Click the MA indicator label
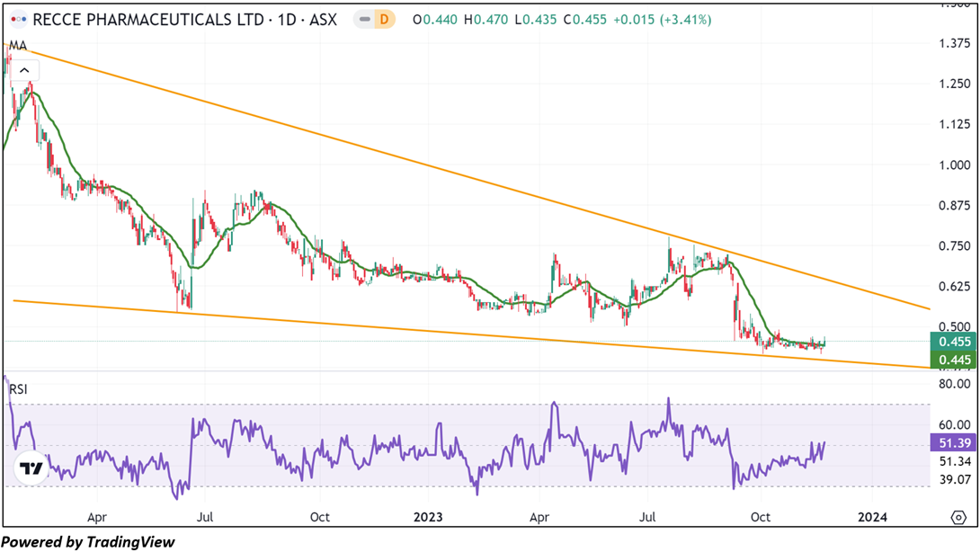Screen dimensions: 980x552 point(17,46)
